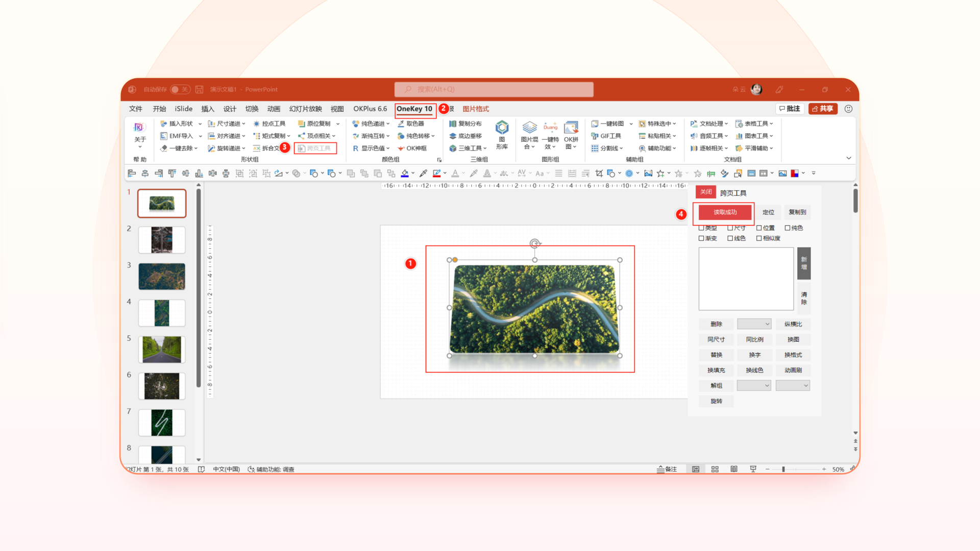
Task: Click the 取色器 eyedropper tool
Action: (x=411, y=123)
